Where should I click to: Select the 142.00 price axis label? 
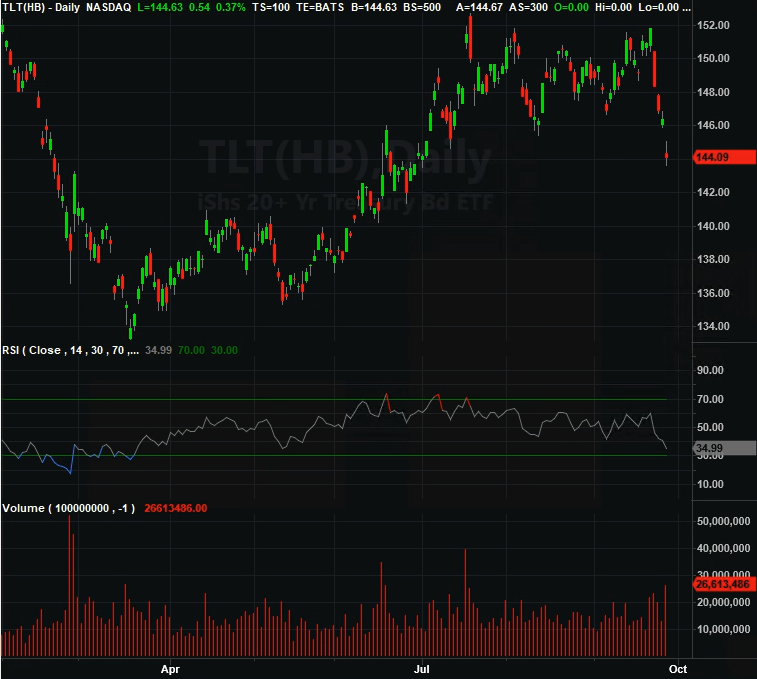pos(713,192)
